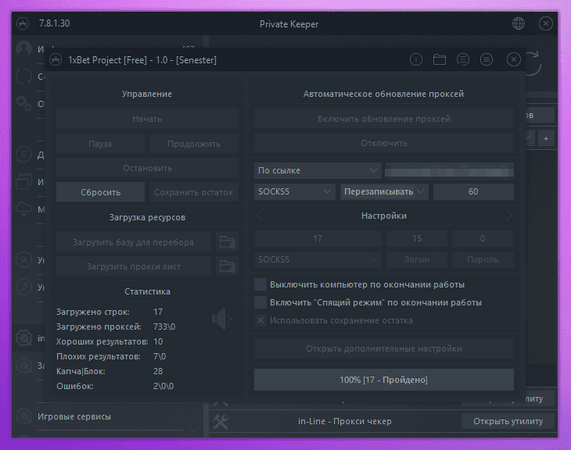Open the folder icon in 1xBet Project title bar

point(439,59)
